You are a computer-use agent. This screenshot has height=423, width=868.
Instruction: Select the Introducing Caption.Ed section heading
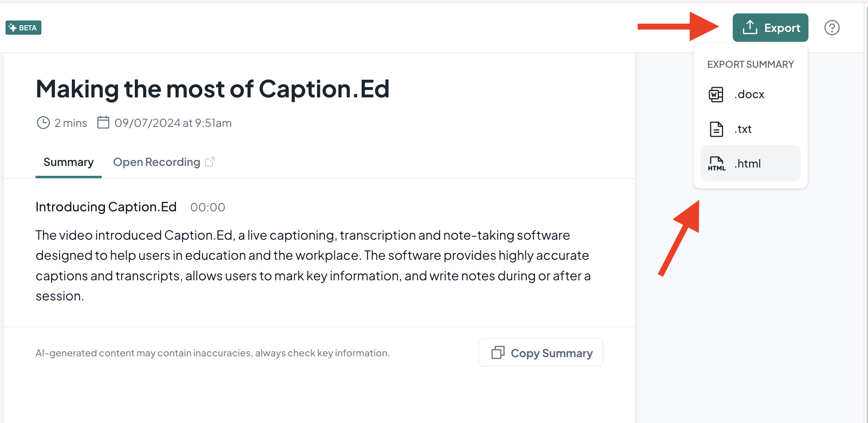106,207
